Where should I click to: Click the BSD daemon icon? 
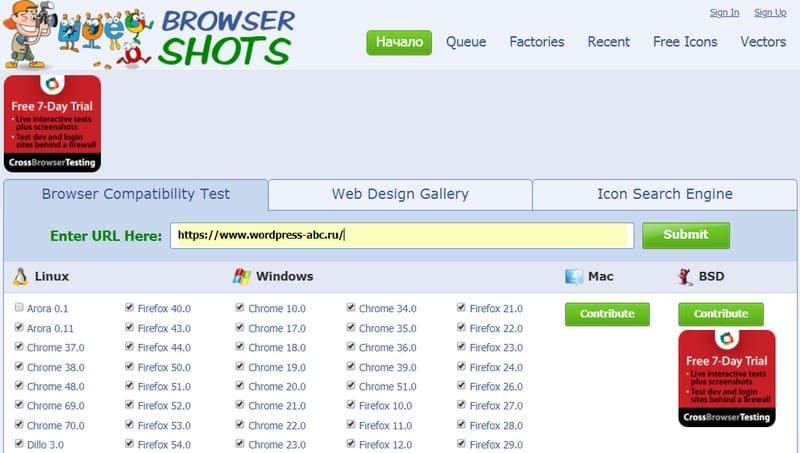[x=685, y=276]
